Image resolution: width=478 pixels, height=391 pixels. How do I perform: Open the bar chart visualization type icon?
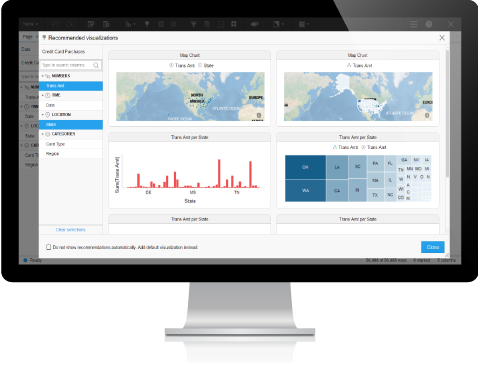click(x=129, y=24)
